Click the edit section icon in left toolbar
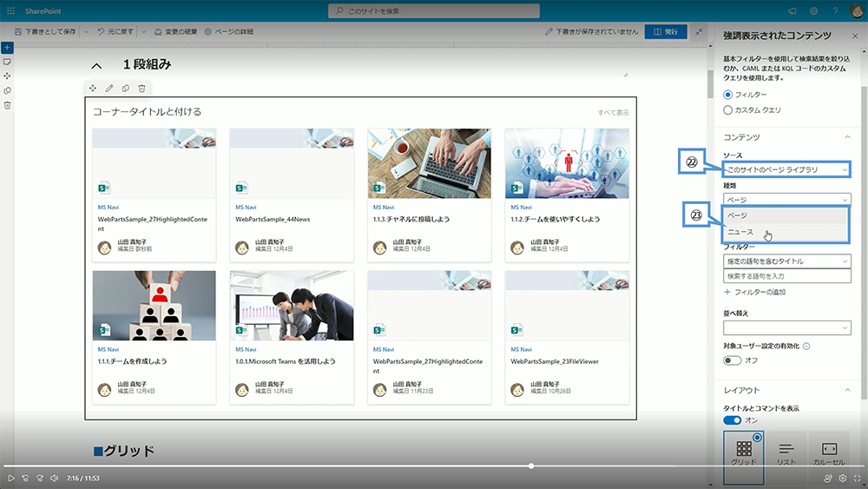This screenshot has width=868, height=489. pos(7,62)
